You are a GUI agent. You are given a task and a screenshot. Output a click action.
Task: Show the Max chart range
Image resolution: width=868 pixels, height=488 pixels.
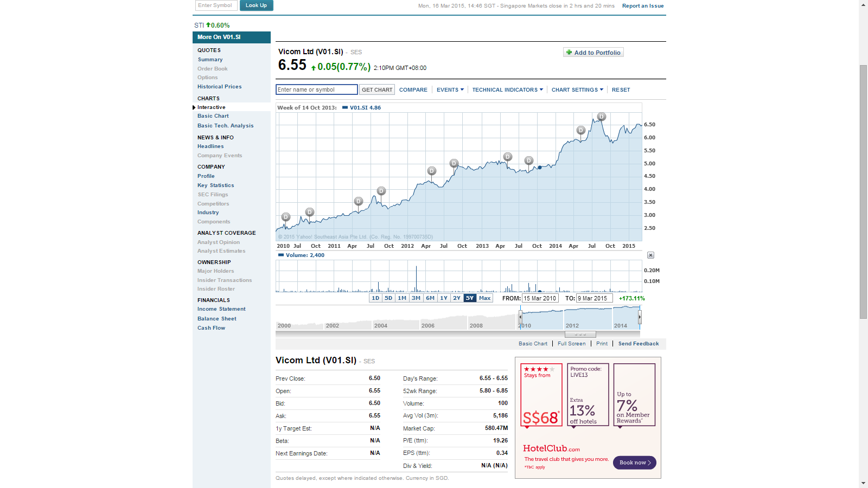[x=485, y=298]
